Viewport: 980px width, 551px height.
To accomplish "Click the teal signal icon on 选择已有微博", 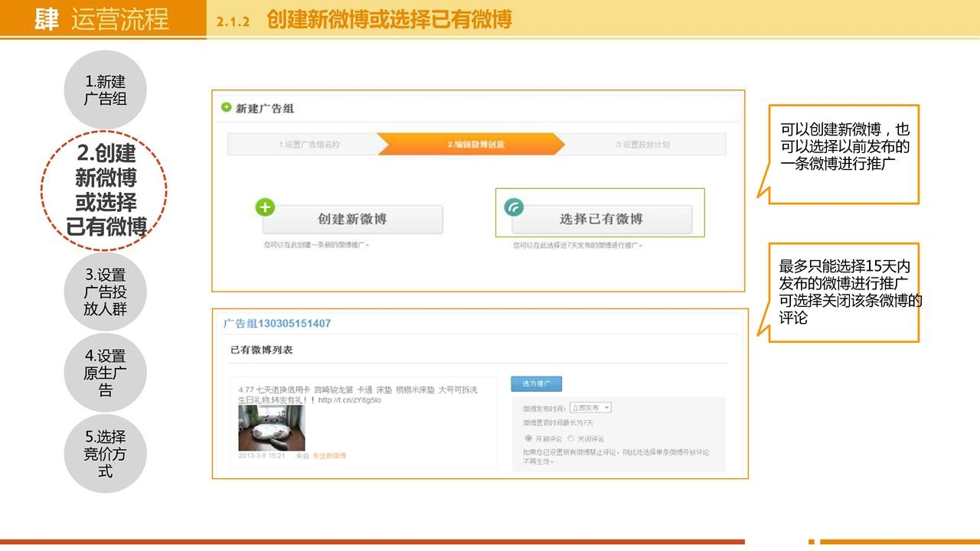I will (x=514, y=207).
